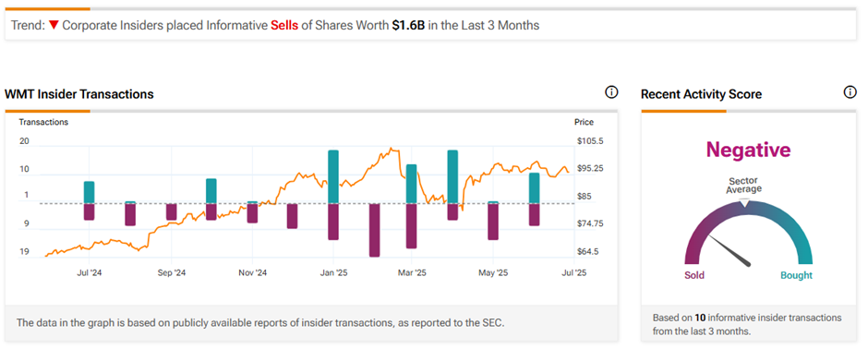The width and height of the screenshot is (868, 349).
Task: Select the purple sell bar for Mar '25
Action: click(411, 226)
